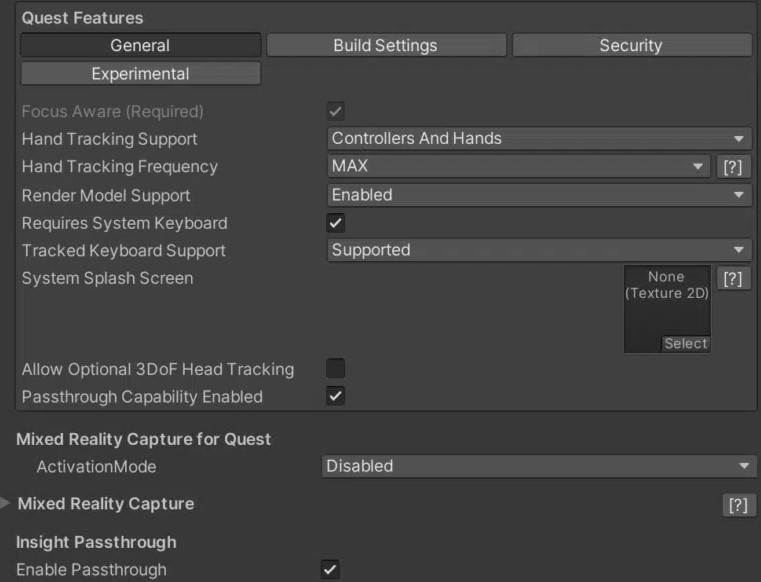The width and height of the screenshot is (761, 582).
Task: Click the Allow Optional 3DoF Head Tracking label
Action: tap(158, 369)
